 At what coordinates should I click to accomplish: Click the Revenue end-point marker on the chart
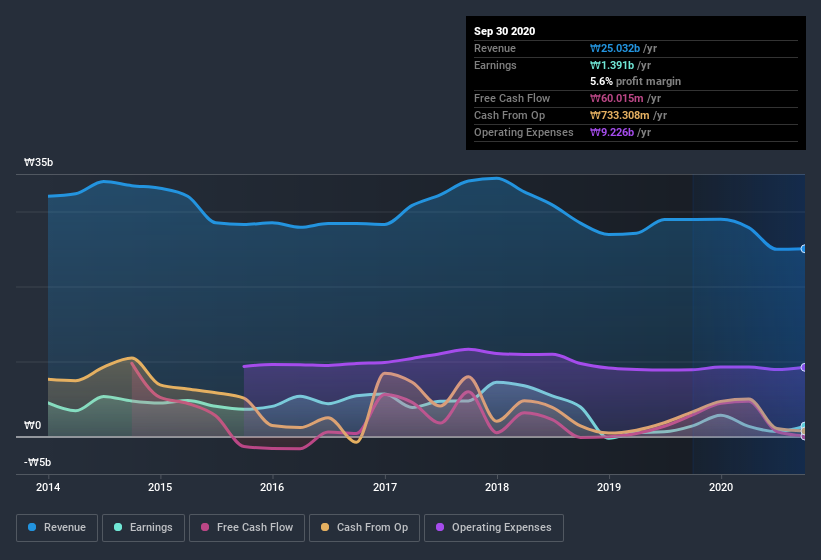point(804,249)
